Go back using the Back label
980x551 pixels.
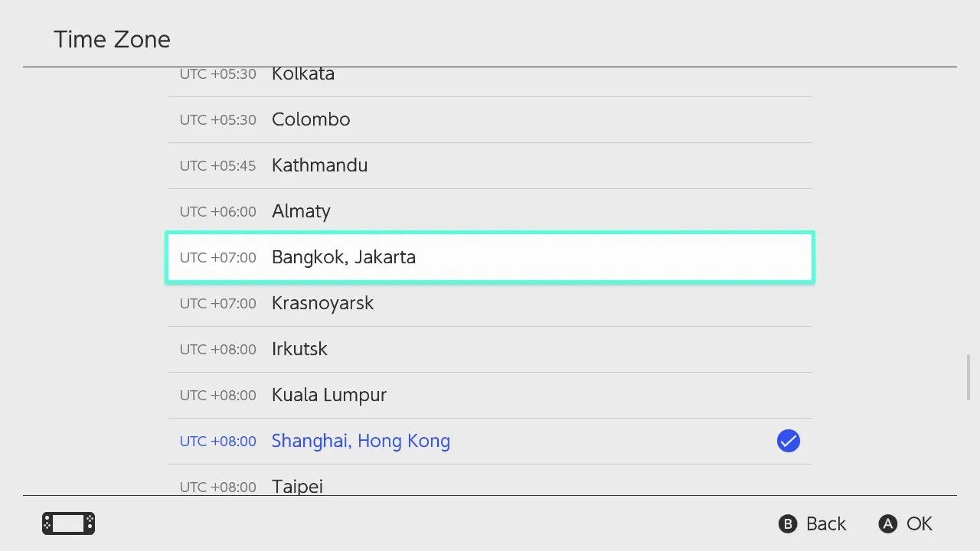826,523
